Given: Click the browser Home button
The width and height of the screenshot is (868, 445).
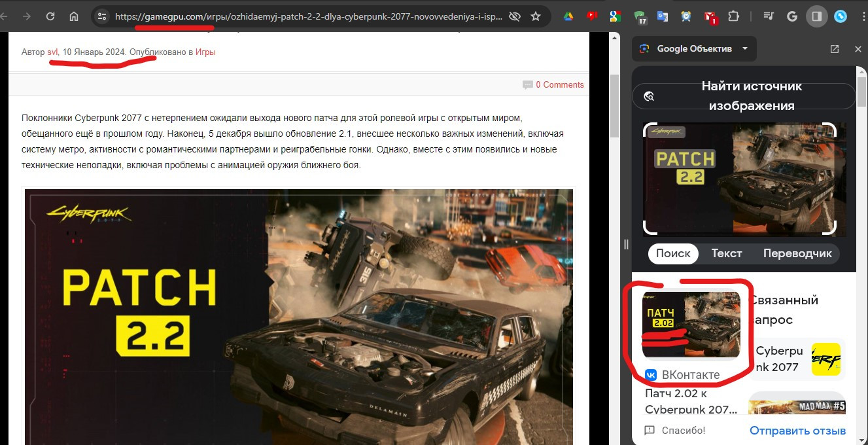Looking at the screenshot, I should [x=74, y=16].
